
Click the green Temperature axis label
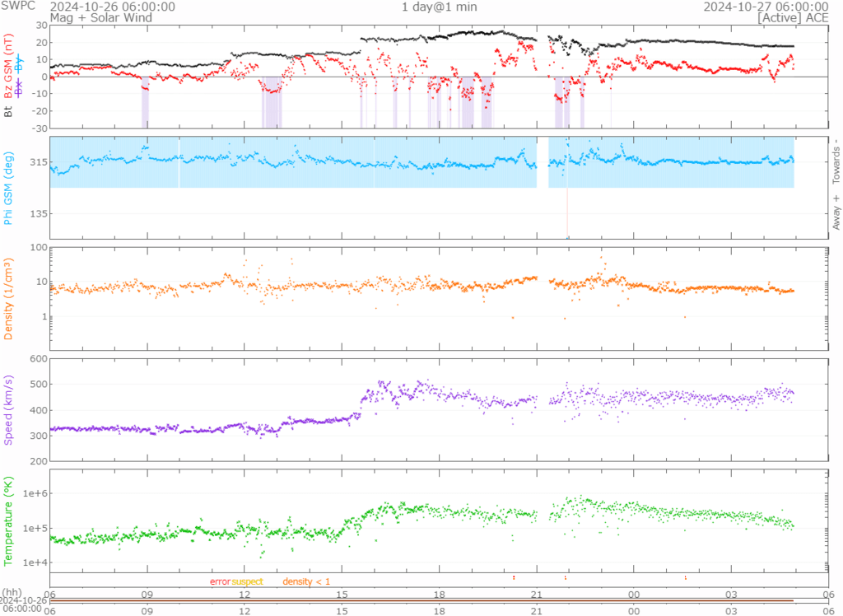(8, 517)
